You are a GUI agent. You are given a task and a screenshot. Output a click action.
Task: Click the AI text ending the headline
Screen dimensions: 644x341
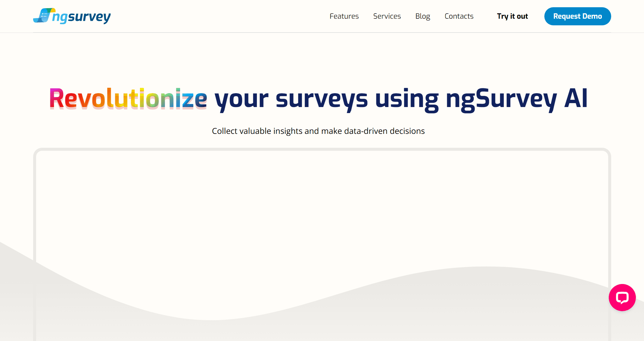(576, 98)
